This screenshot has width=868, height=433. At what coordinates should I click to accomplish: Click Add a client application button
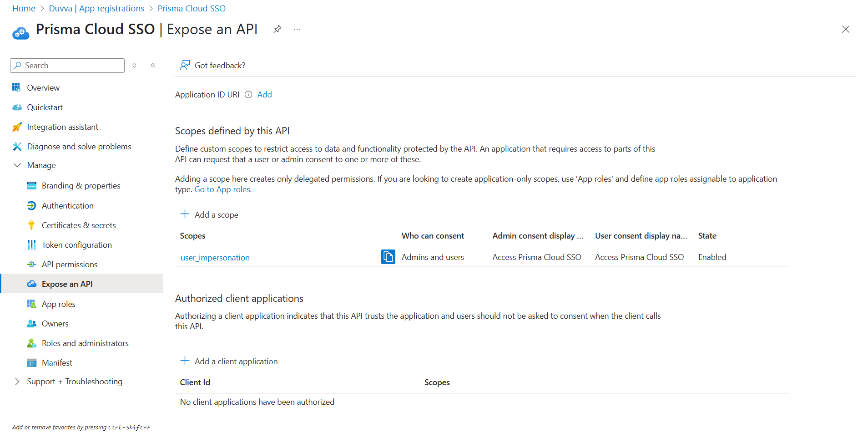(x=229, y=361)
